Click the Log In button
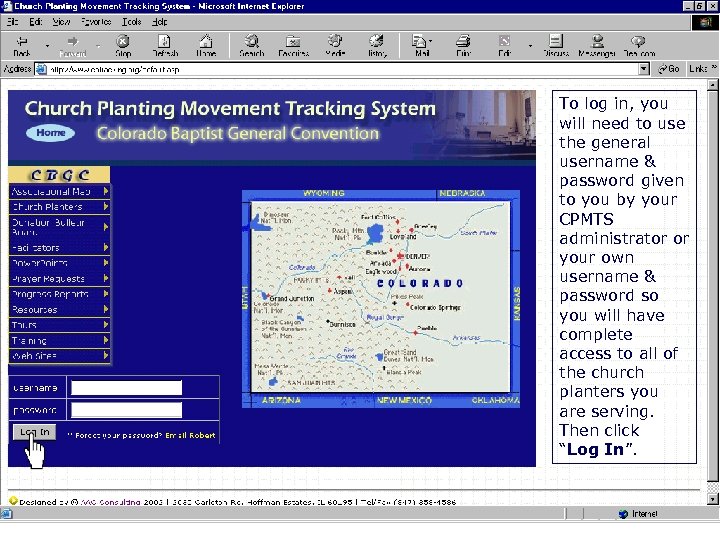The image size is (720, 540). (x=34, y=432)
